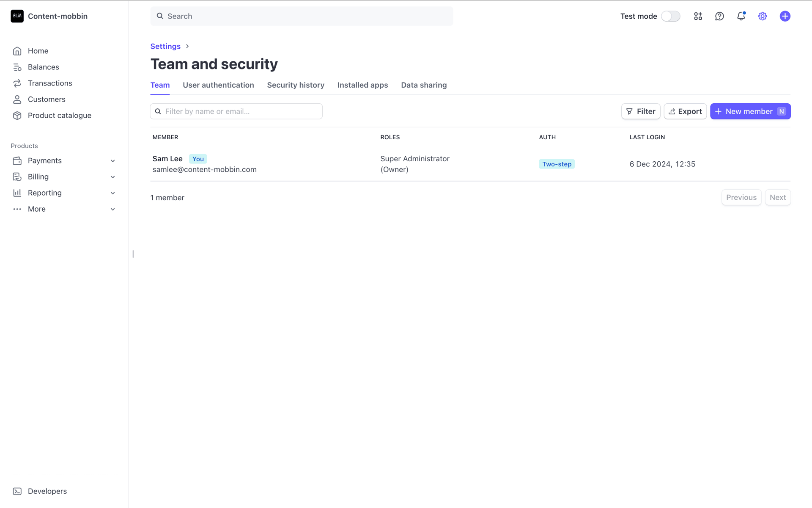Expand the Billing section chevron
This screenshot has width=812, height=508.
tap(113, 177)
